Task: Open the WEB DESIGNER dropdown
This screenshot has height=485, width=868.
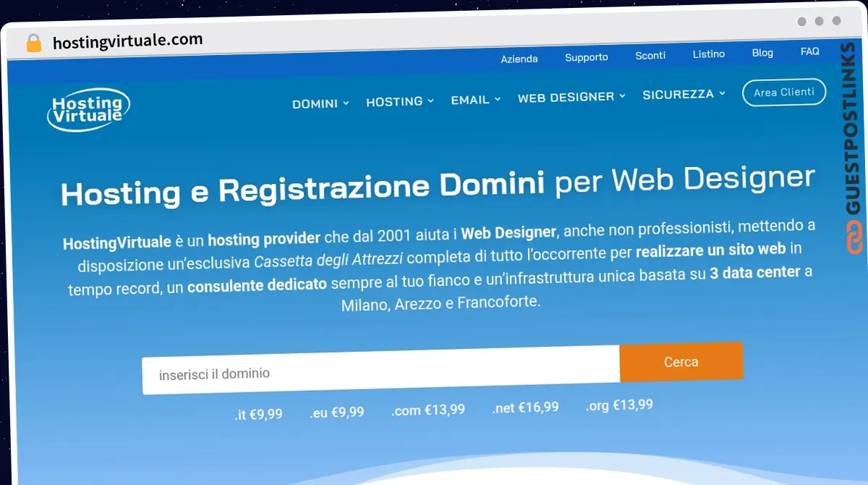Action: (x=568, y=96)
